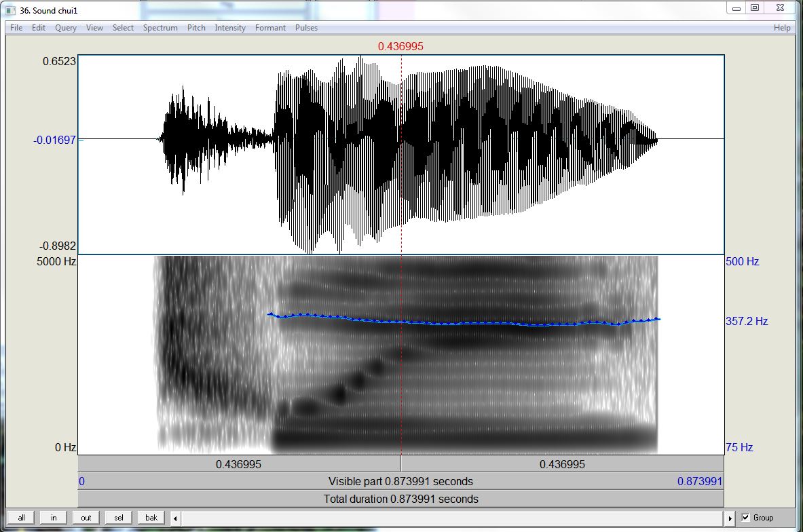Screen dimensions: 803x532
Task: Click the 0.6523 amplitude maximum label
Action: click(59, 61)
